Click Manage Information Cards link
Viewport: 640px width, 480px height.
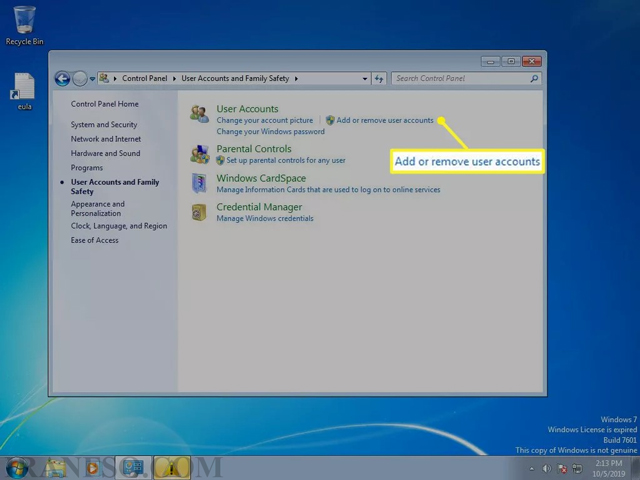(328, 189)
